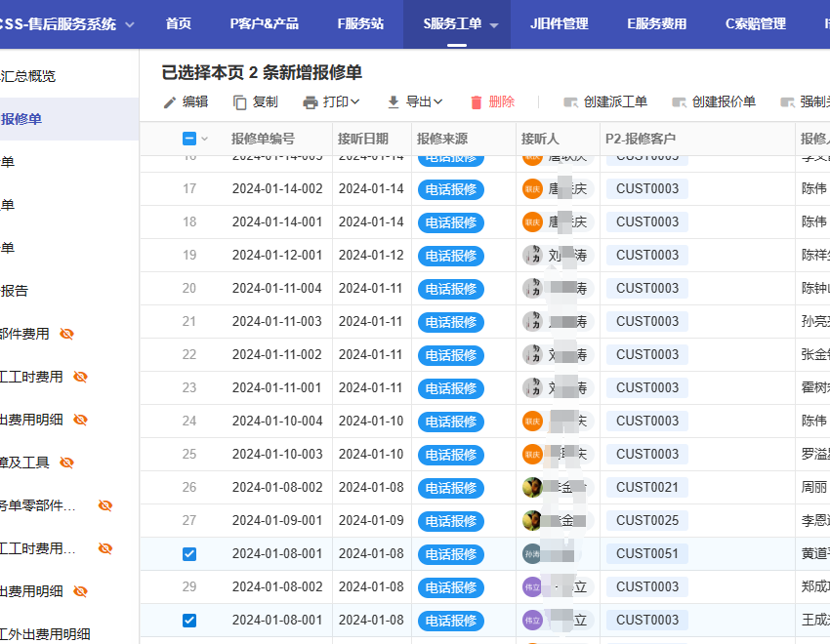Toggle visibility icon next to 障及工具
This screenshot has width=830, height=644.
pyautogui.click(x=66, y=463)
